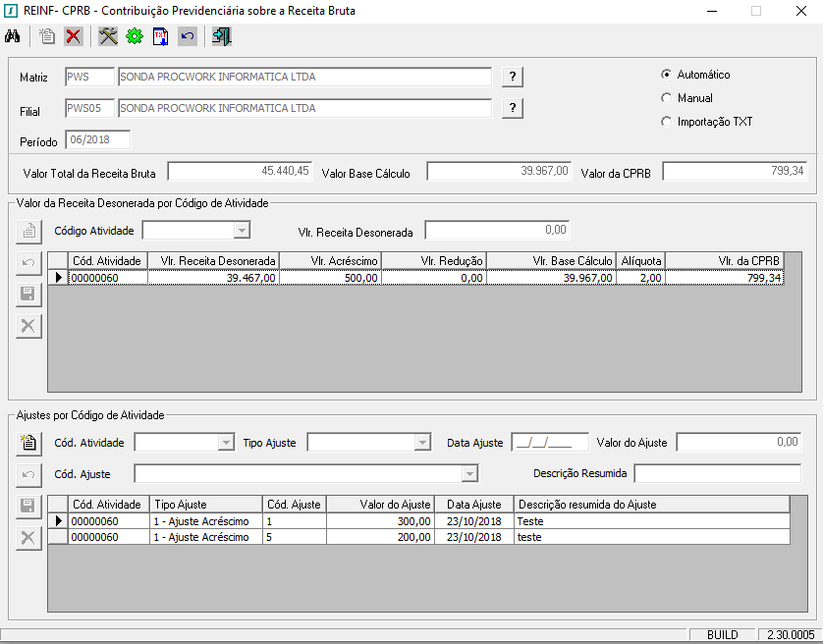Click the TXT file import icon
The height and width of the screenshot is (644, 823).
pos(161,37)
